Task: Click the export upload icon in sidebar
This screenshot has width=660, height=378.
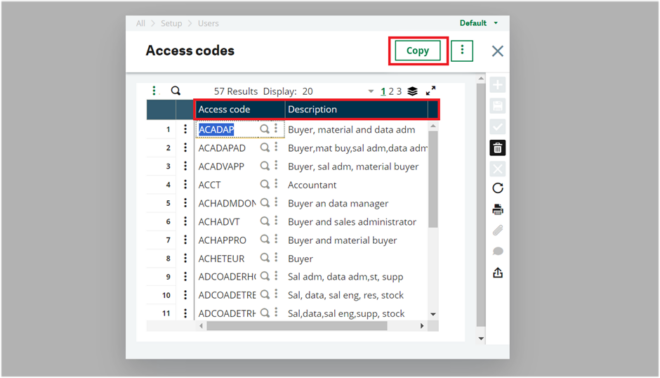Action: pos(498,273)
